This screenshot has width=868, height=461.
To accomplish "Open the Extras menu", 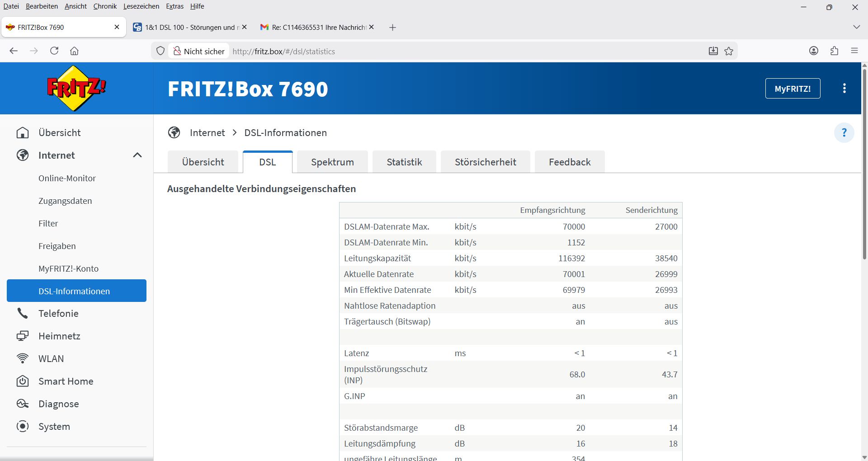I will (x=175, y=6).
